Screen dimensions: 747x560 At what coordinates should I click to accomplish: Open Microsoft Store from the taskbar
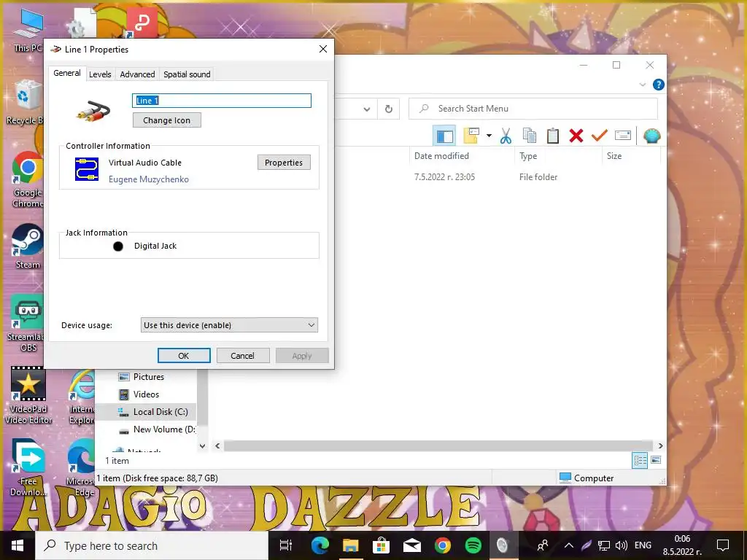(381, 545)
